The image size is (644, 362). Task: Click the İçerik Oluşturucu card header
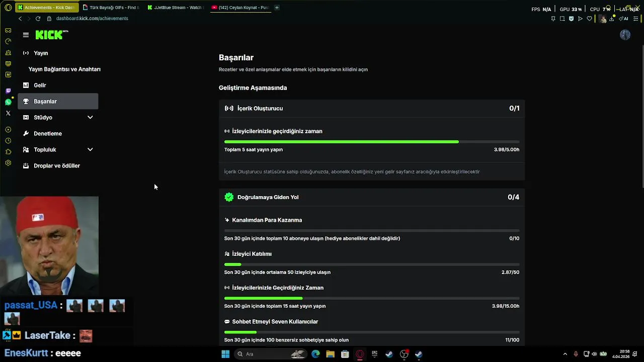tap(372, 108)
